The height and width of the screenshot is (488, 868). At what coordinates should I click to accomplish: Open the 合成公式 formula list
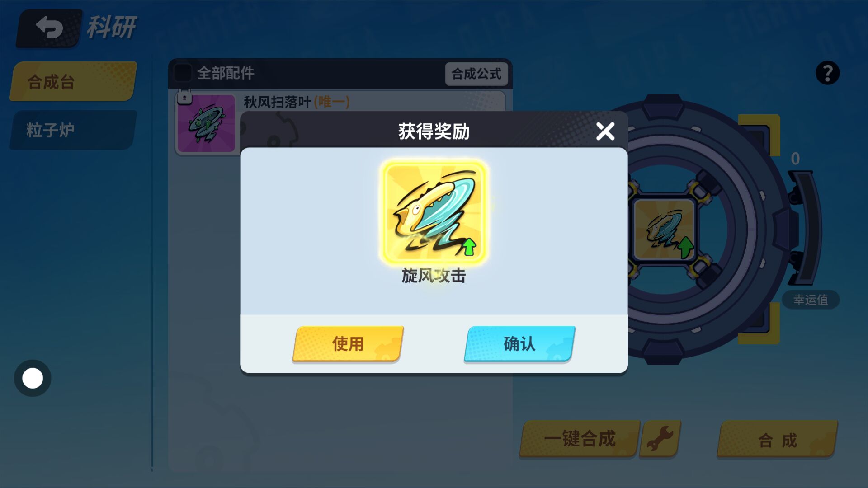tap(476, 74)
